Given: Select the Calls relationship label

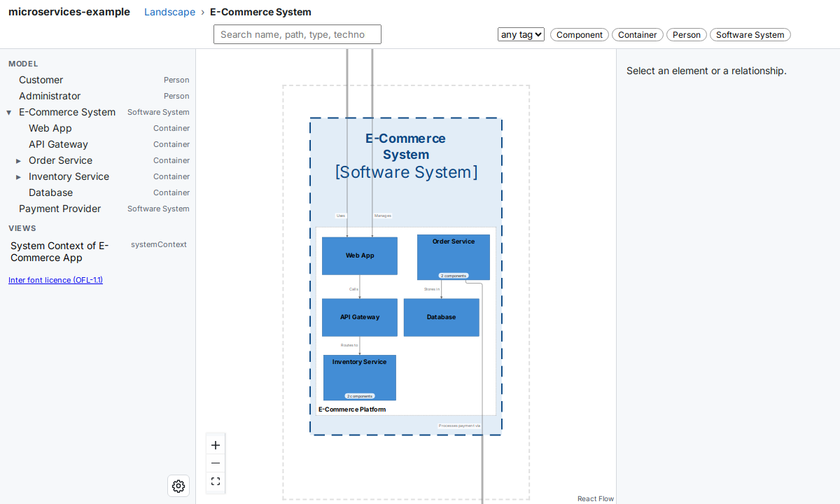Looking at the screenshot, I should 354,289.
